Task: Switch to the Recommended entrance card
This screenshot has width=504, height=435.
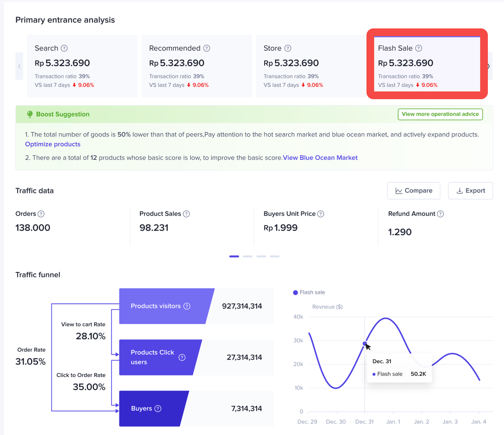Action: [x=196, y=66]
